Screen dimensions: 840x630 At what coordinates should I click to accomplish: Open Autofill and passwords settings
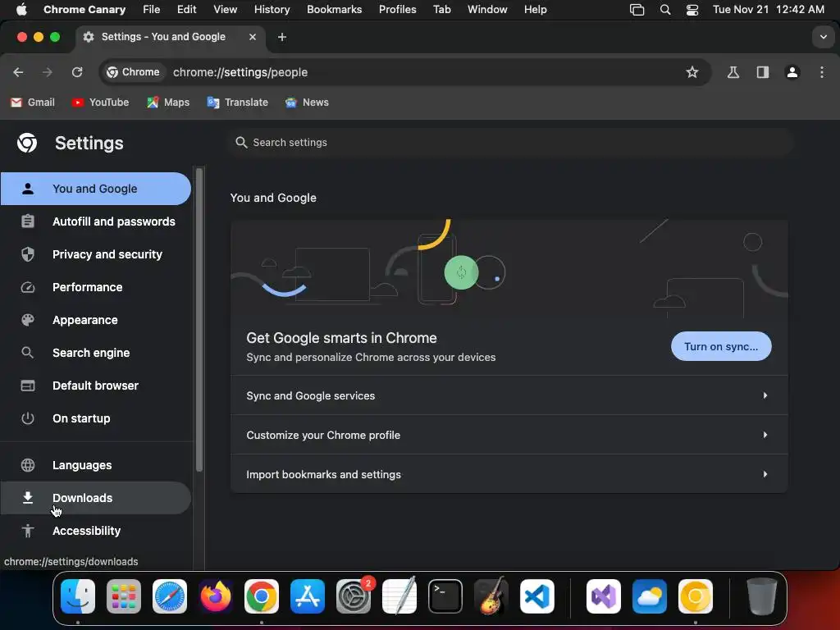click(x=95, y=221)
